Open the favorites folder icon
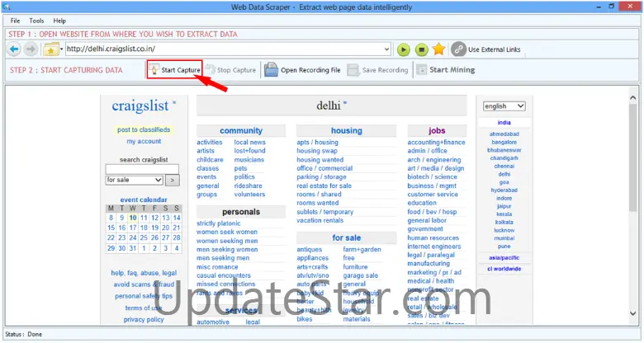644x343 pixels. coord(51,49)
